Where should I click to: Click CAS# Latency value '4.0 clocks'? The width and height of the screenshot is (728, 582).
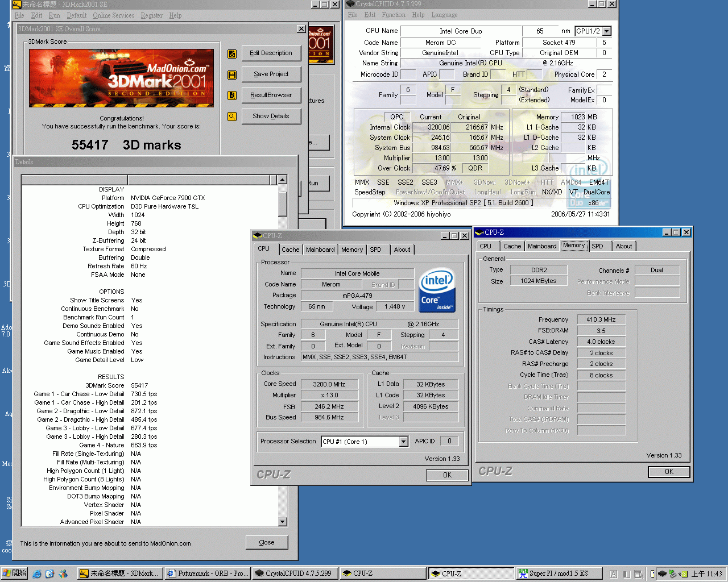tap(601, 342)
